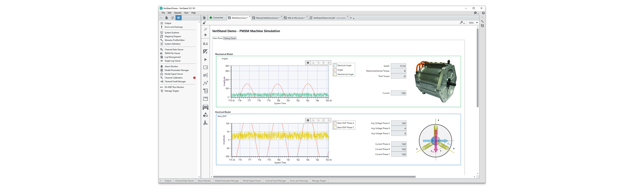
Task: Select the graph controls palette icon
Action: [x=205, y=83]
